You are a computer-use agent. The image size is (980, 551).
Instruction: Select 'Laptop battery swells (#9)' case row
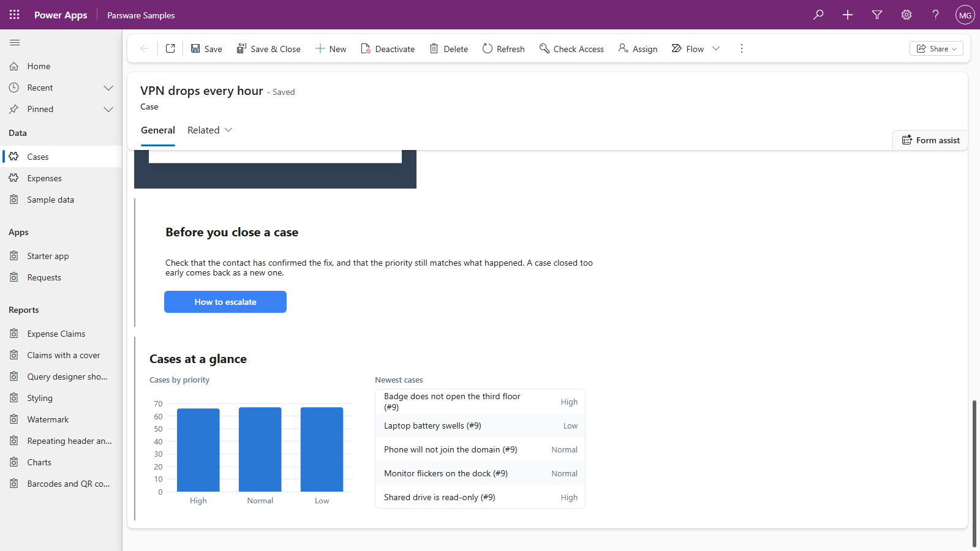coord(480,425)
